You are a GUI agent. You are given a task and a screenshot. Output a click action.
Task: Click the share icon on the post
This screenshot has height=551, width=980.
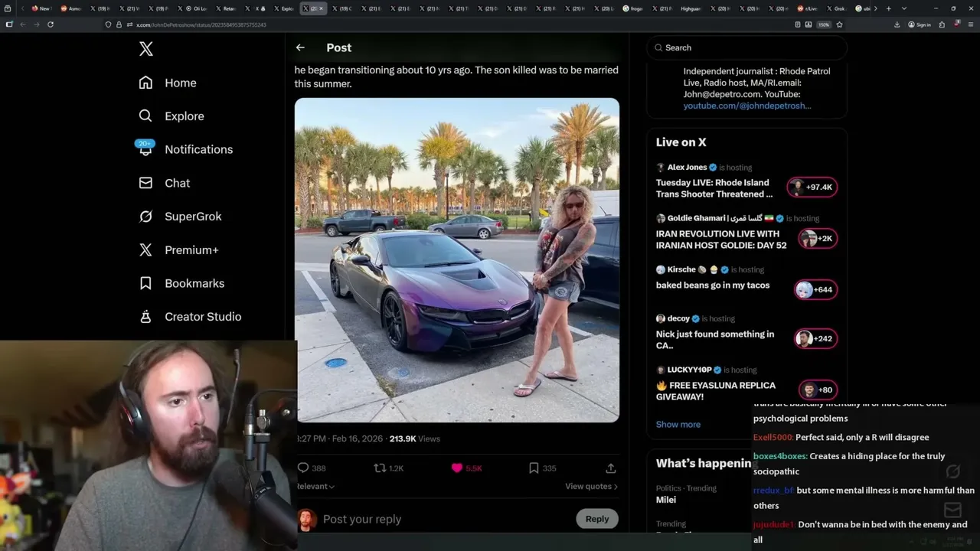coord(610,468)
